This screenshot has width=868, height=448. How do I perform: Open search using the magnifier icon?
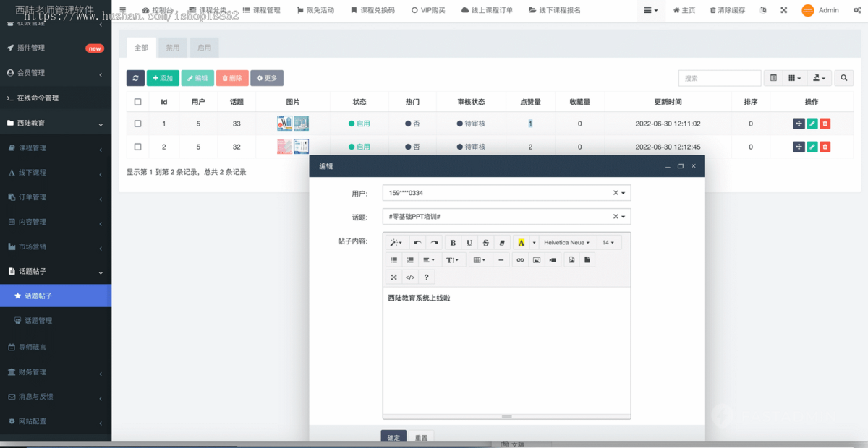tap(843, 78)
